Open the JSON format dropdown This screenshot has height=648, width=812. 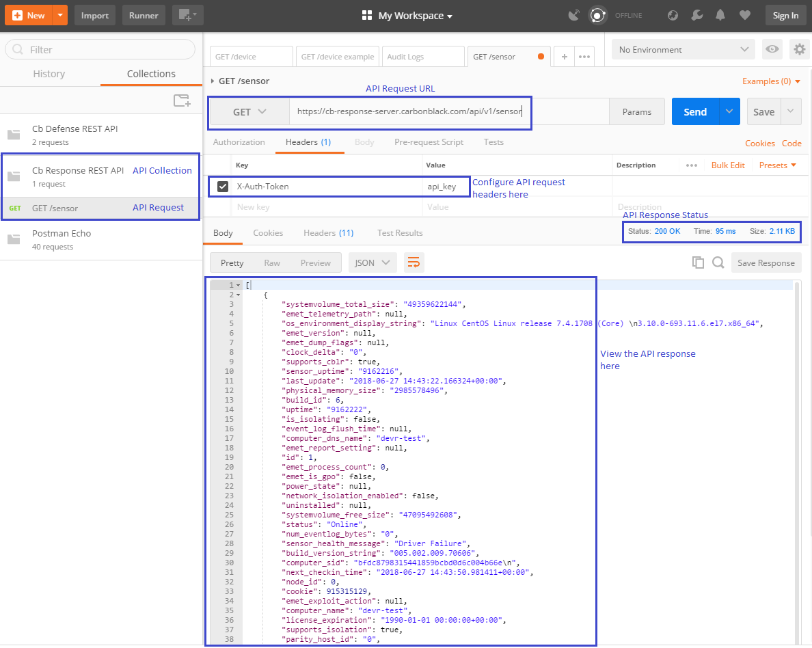(373, 262)
